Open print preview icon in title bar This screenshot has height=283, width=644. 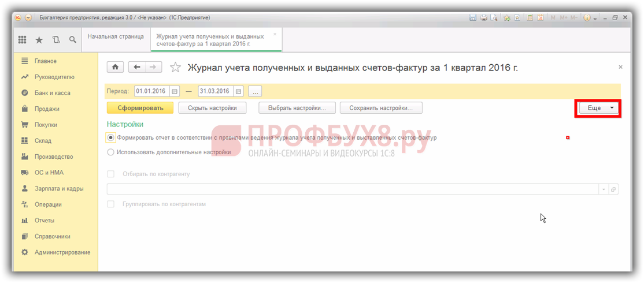coord(494,18)
